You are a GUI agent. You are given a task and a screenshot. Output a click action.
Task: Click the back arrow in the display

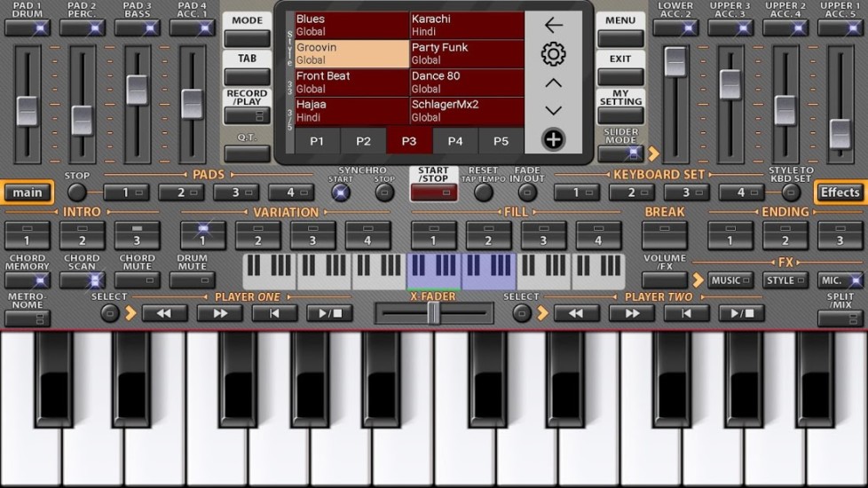[x=553, y=25]
